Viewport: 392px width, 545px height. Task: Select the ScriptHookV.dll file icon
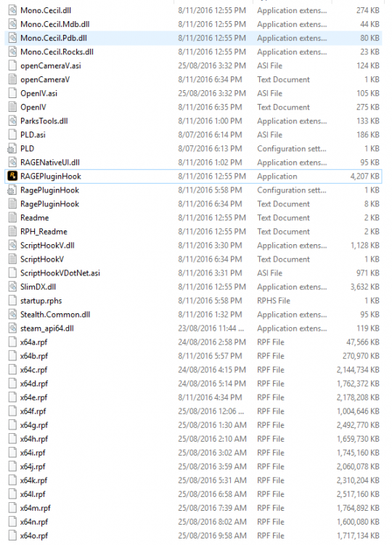pyautogui.click(x=12, y=246)
